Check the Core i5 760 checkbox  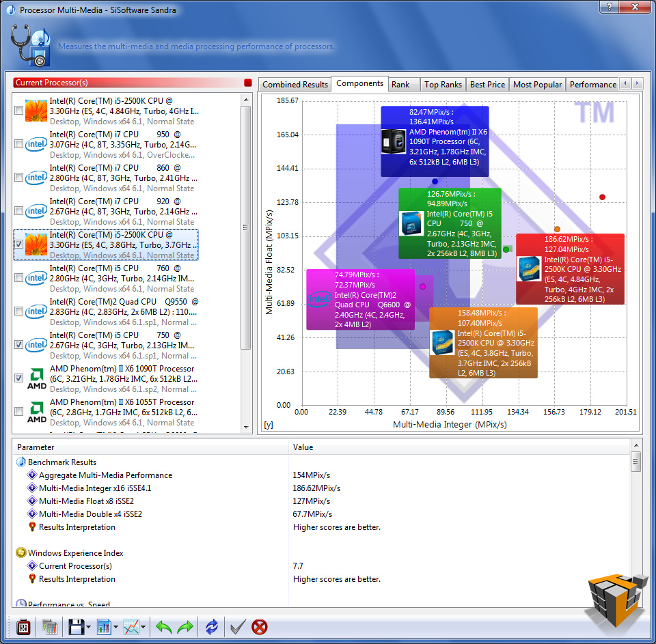coord(18,278)
